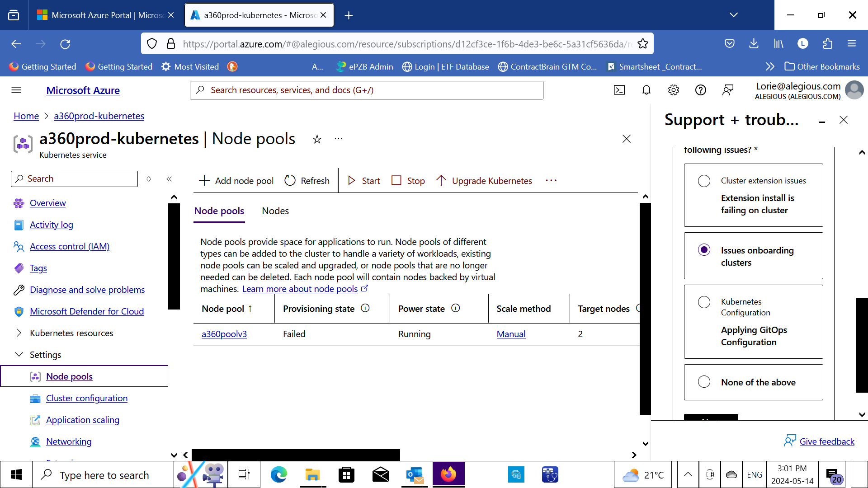Image resolution: width=868 pixels, height=488 pixels.
Task: Open Networking in the sidebar
Action: pyautogui.click(x=69, y=441)
